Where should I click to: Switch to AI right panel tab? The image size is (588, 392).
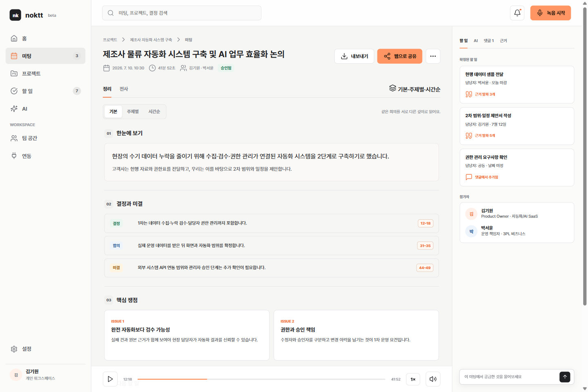click(476, 41)
